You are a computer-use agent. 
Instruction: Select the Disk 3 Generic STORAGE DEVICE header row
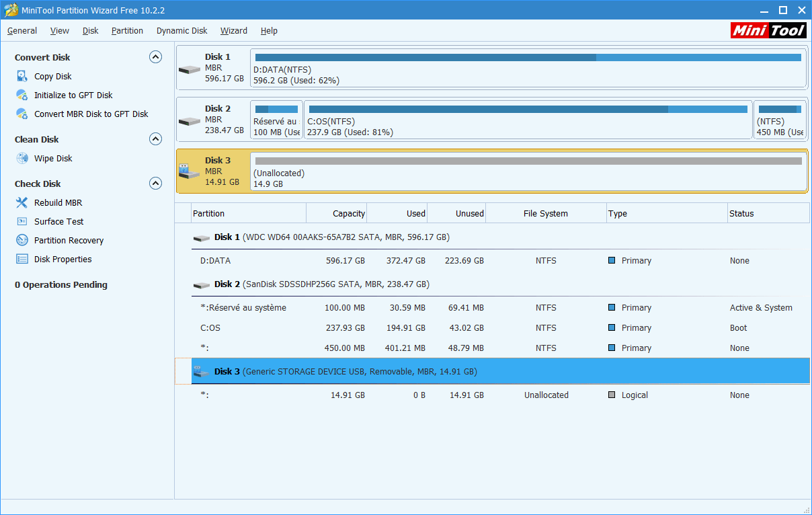click(x=500, y=371)
